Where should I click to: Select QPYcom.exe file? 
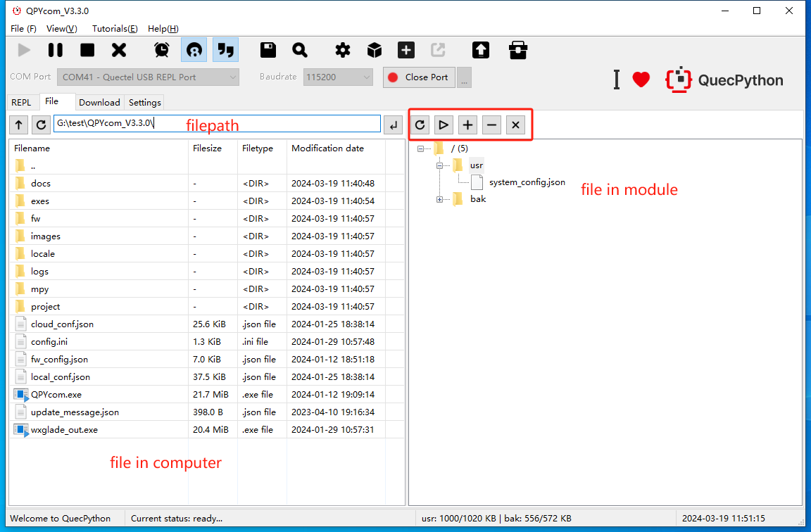(x=207, y=395)
